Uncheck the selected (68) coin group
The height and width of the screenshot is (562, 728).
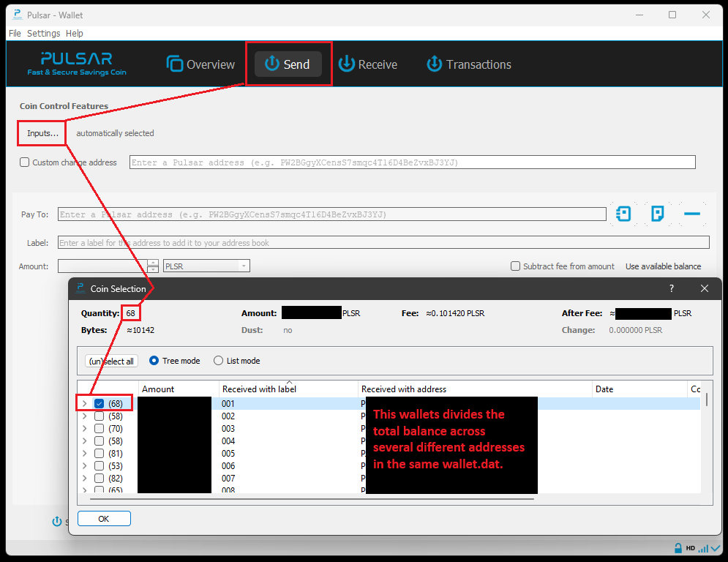pyautogui.click(x=97, y=403)
